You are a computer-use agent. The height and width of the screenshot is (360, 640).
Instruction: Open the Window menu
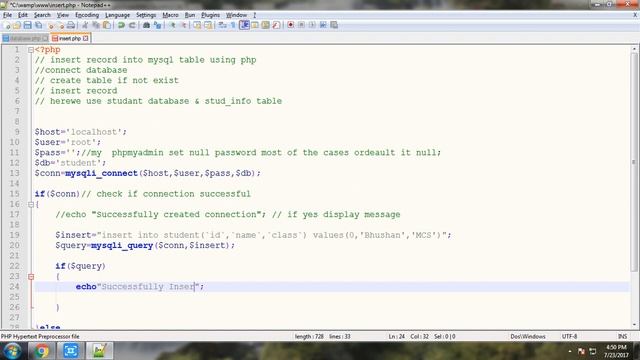[236, 15]
